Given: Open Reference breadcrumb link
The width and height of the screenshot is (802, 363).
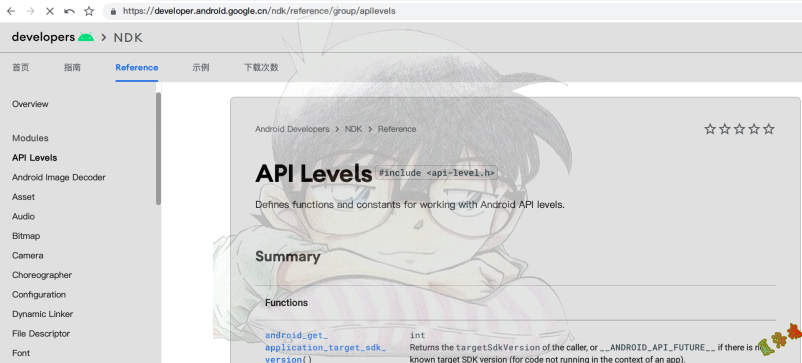Looking at the screenshot, I should [397, 129].
